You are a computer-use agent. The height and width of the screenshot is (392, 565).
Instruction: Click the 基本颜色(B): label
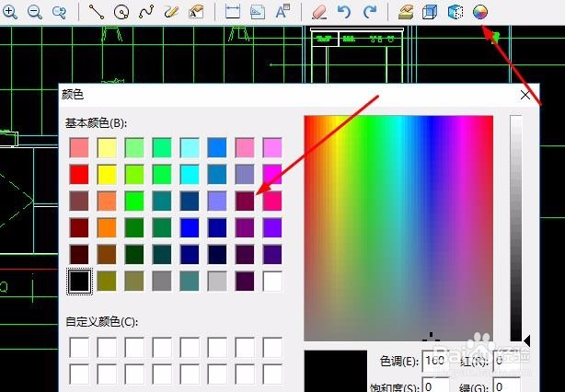(96, 123)
